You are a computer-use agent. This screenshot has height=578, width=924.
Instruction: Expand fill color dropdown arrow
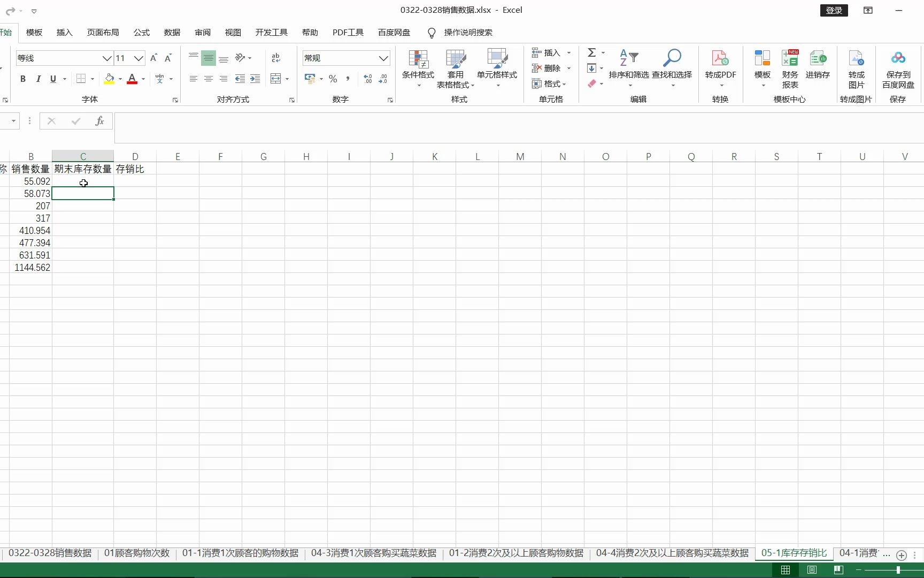(120, 79)
